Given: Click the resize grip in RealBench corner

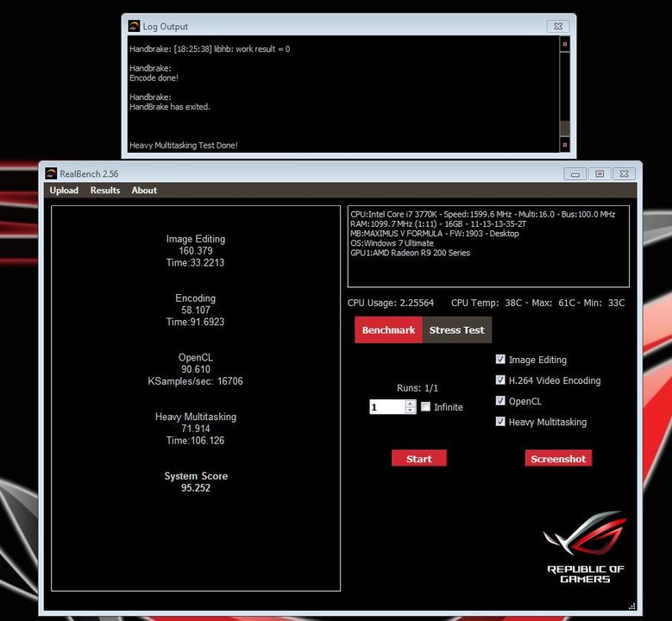Looking at the screenshot, I should 632,605.
